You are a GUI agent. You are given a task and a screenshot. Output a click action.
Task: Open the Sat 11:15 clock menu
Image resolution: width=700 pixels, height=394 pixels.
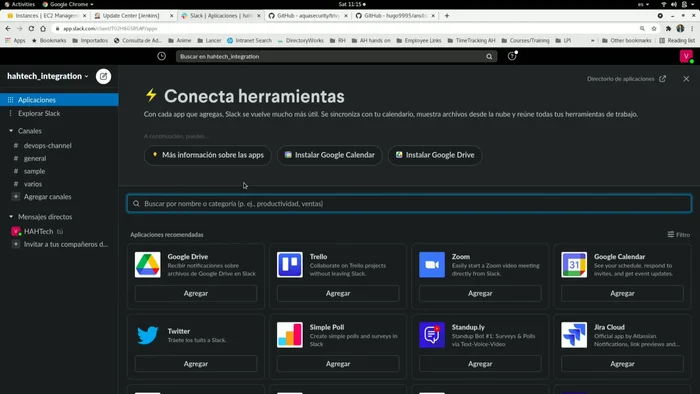[x=352, y=4]
